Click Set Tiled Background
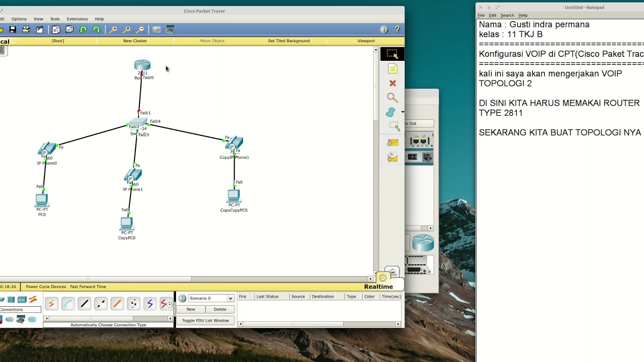Viewport: 644px width, 362px height. pyautogui.click(x=289, y=41)
